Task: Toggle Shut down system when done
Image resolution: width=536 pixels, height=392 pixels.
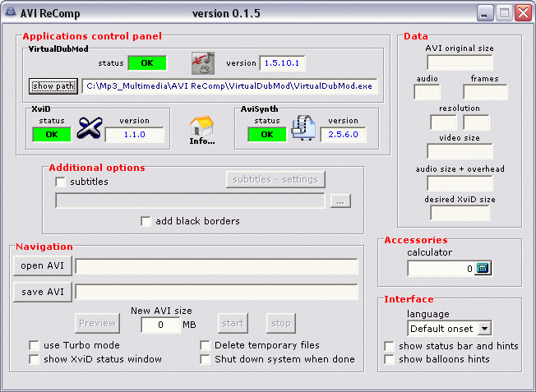Action: click(x=205, y=359)
